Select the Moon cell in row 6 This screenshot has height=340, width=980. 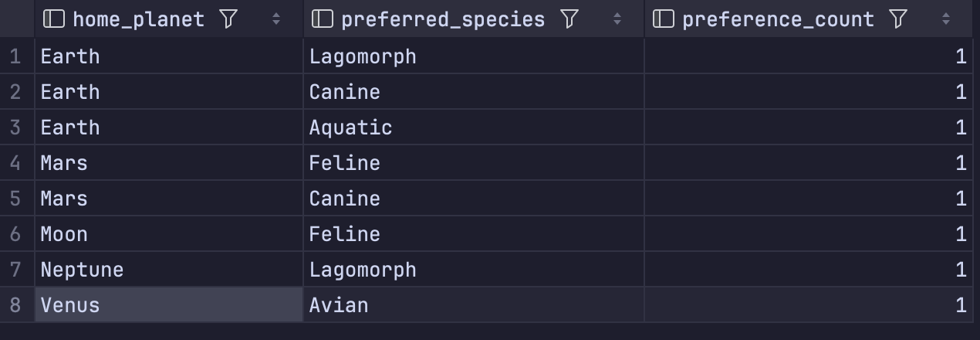169,234
